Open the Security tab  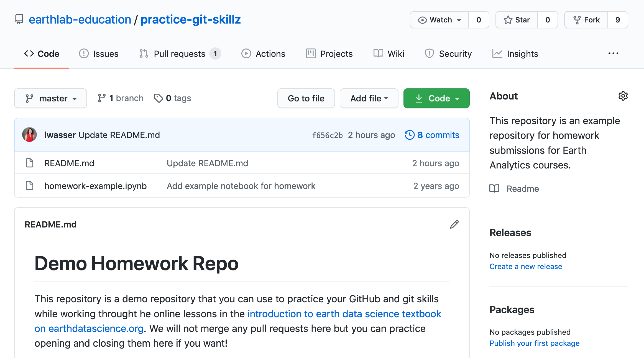[x=448, y=54]
